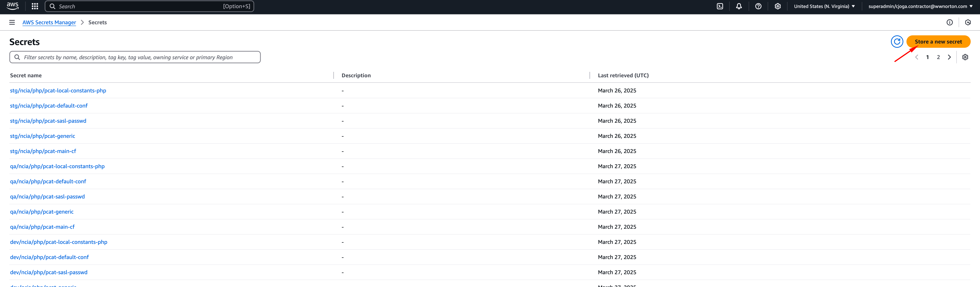Toggle the hamburger side navigation menu

click(x=12, y=23)
